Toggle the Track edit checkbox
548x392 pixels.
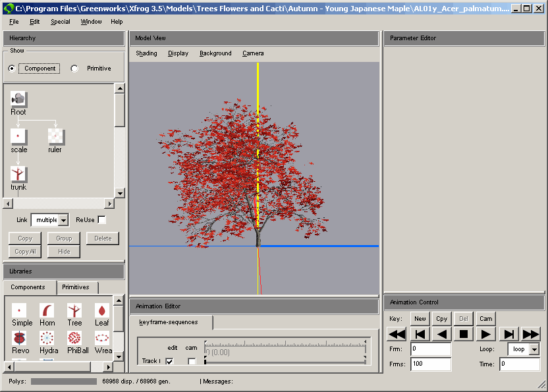pyautogui.click(x=169, y=361)
